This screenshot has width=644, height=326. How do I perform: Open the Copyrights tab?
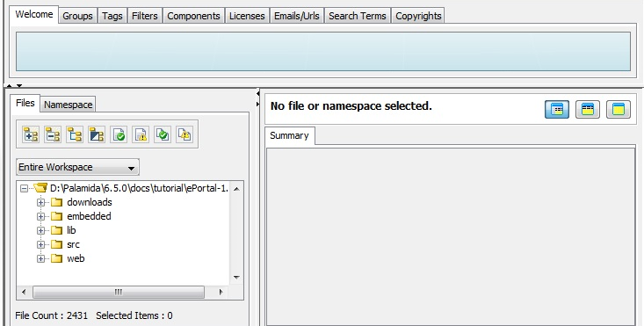click(x=418, y=16)
